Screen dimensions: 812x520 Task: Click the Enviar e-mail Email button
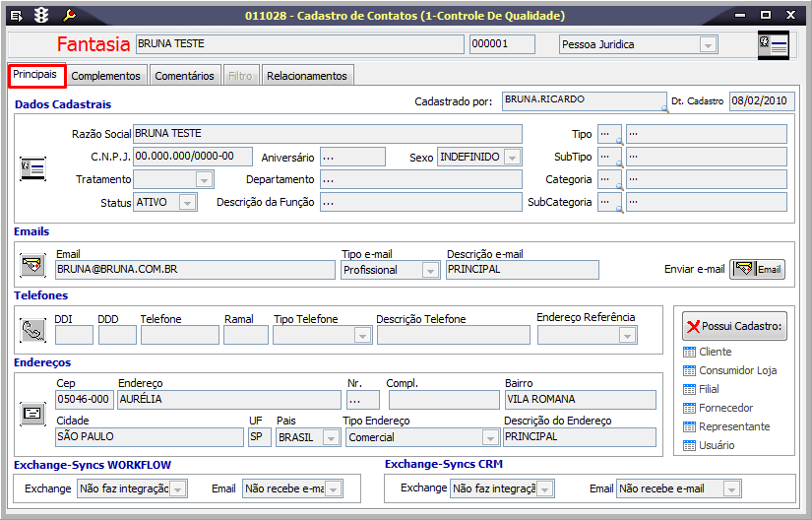click(757, 269)
